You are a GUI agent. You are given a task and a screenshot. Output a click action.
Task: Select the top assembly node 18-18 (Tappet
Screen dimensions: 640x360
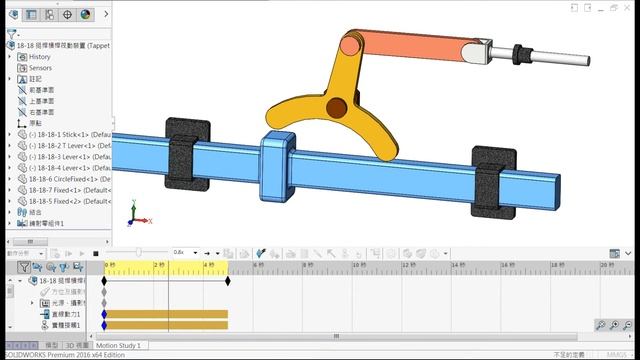point(63,45)
